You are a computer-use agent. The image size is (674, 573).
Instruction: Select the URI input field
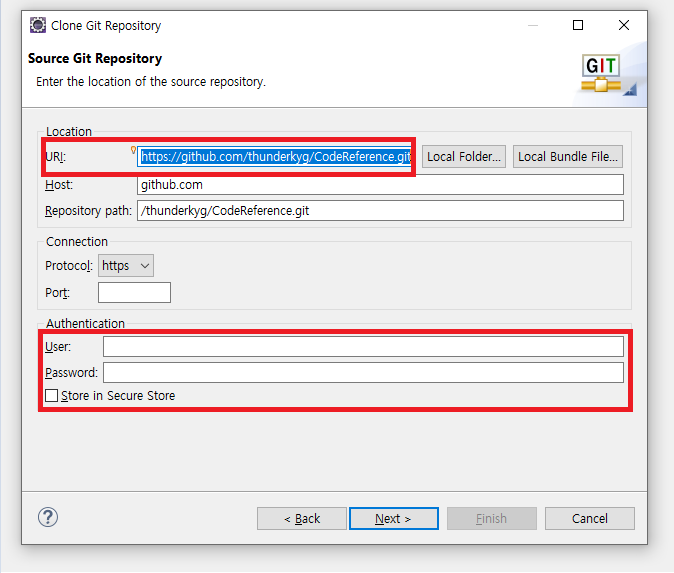click(x=275, y=156)
